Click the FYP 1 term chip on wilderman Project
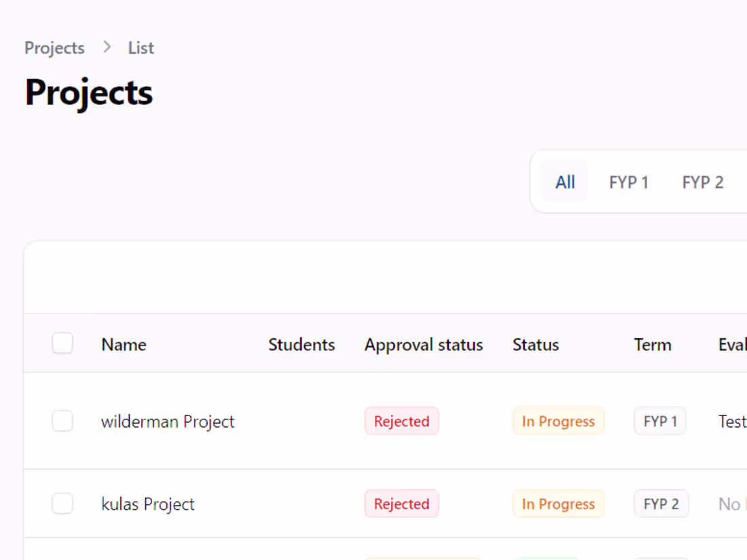This screenshot has width=747, height=560. pyautogui.click(x=659, y=421)
